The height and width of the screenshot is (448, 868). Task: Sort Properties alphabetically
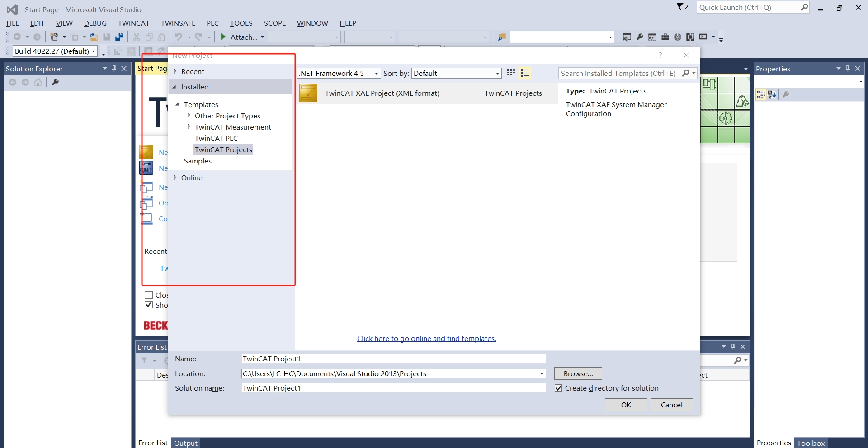[772, 94]
